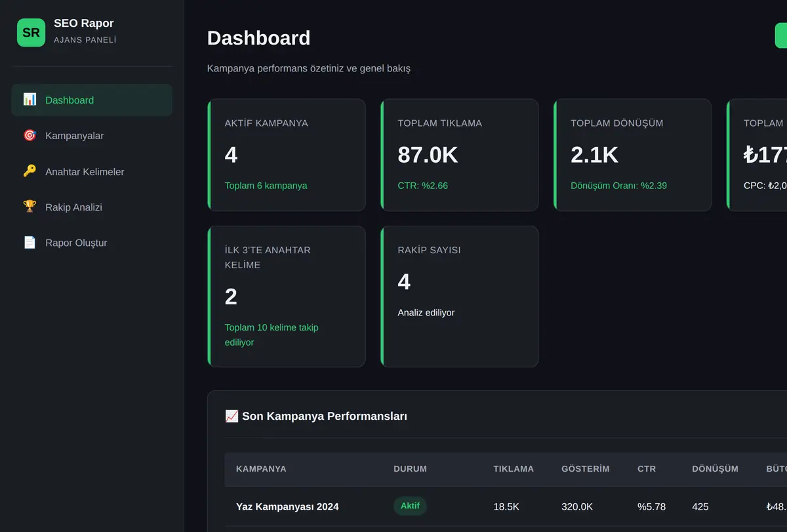This screenshot has width=787, height=532.
Task: Select the Toplam Tıklama stat card
Action: click(460, 155)
